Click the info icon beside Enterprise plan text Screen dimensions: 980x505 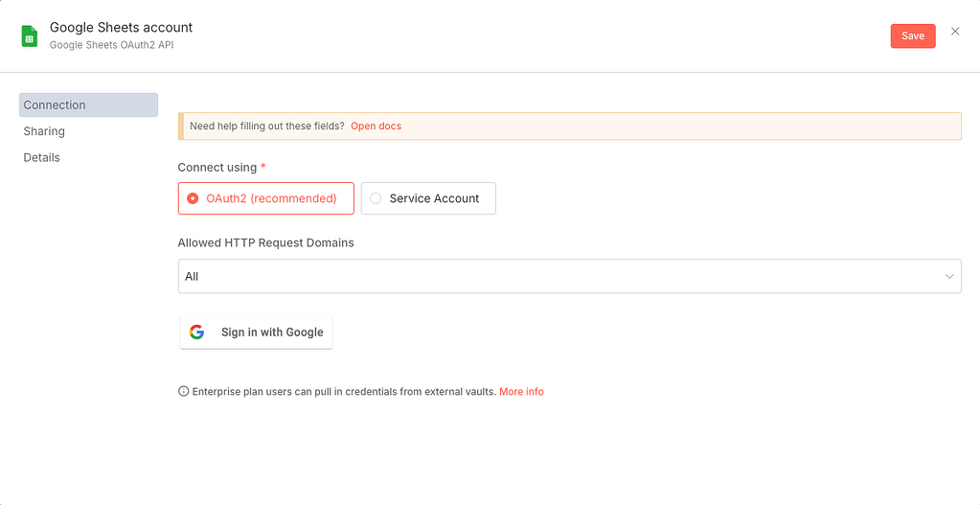tap(183, 392)
